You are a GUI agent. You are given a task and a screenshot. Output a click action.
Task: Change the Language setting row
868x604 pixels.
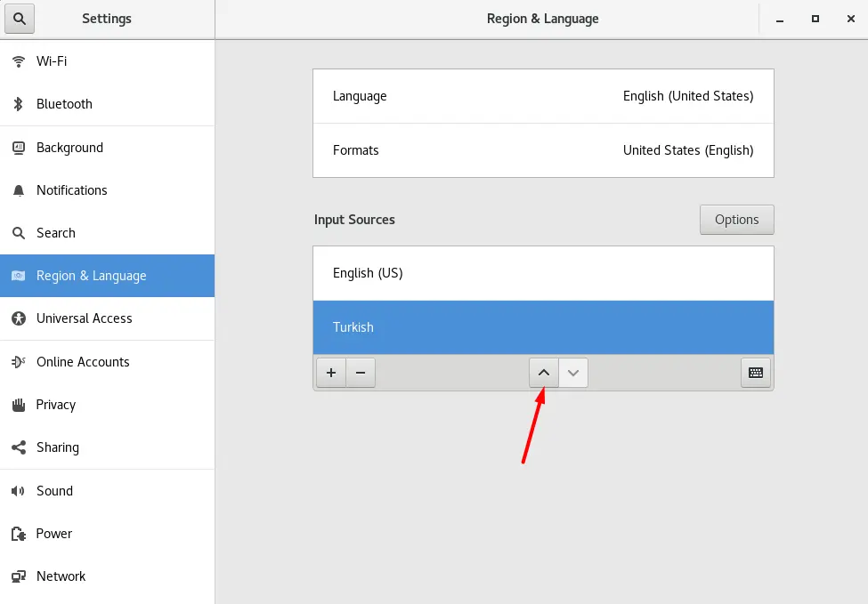point(543,96)
